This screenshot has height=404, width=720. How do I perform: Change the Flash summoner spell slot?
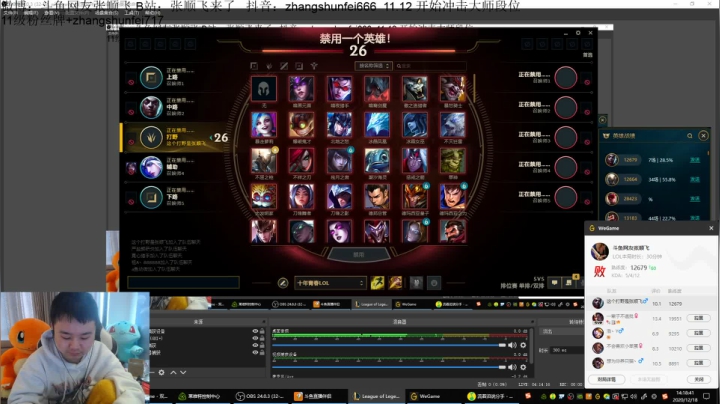tap(377, 283)
